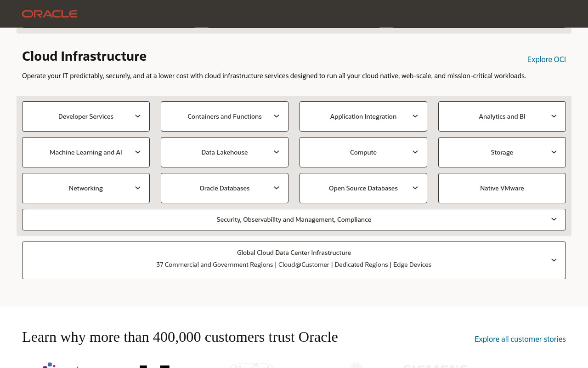Click the Cloud Infrastructure heading
588x368 pixels.
coord(84,56)
